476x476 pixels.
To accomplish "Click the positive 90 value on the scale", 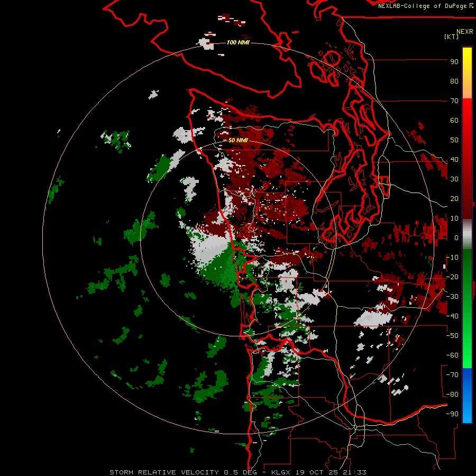I will (454, 62).
